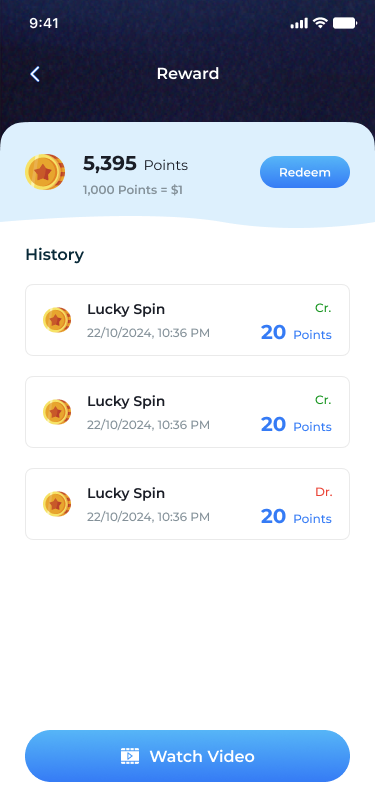This screenshot has height=812, width=375.
Task: Tap the Reward page title
Action: pos(188,74)
